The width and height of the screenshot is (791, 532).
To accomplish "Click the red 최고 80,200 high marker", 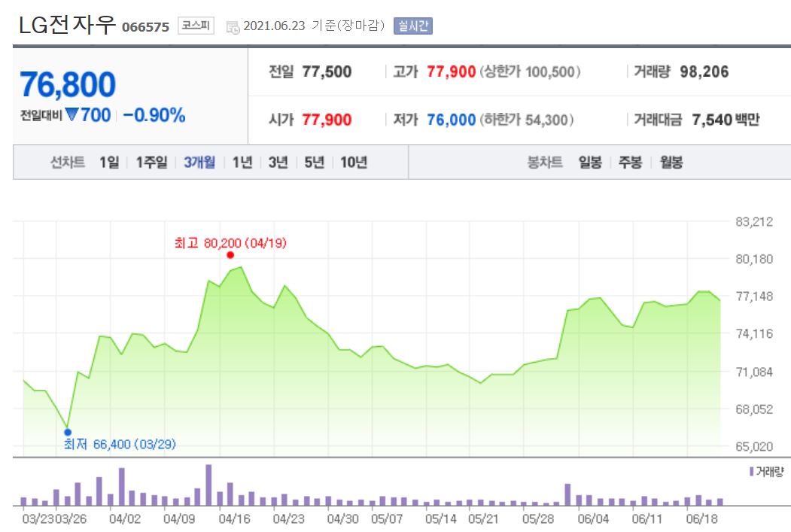I will (x=231, y=255).
